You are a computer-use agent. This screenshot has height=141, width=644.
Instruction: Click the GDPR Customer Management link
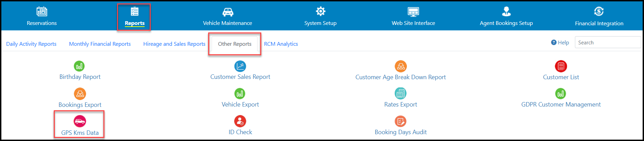tap(561, 104)
